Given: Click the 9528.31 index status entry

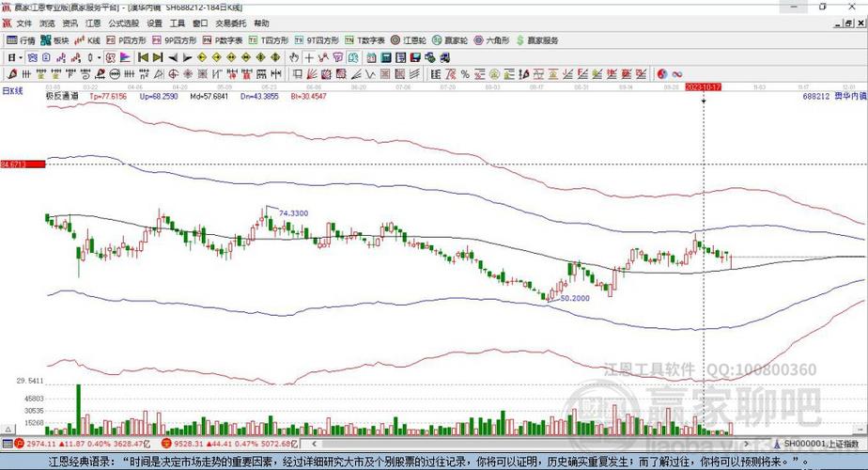Looking at the screenshot, I should pos(230,444).
